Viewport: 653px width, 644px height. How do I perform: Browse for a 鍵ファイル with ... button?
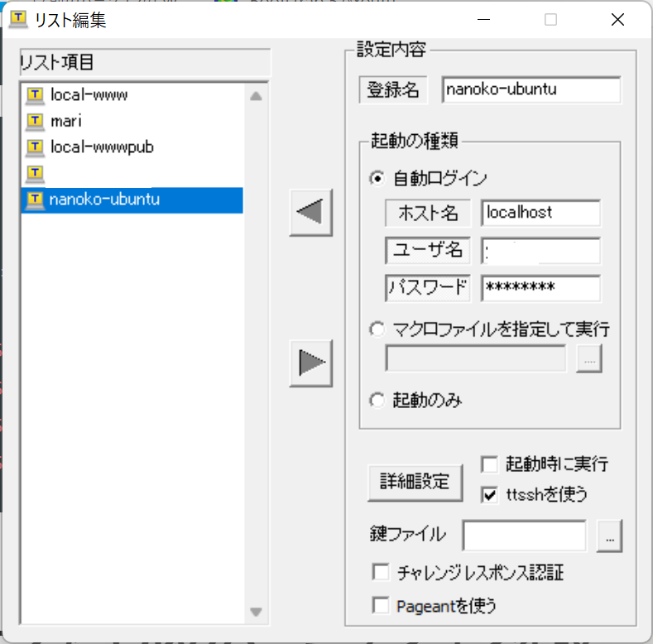(x=609, y=536)
